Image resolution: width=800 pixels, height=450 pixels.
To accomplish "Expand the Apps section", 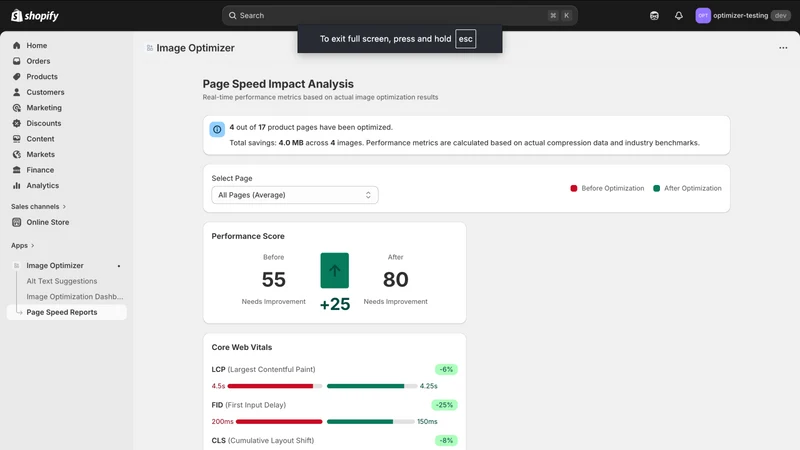I will pos(23,245).
